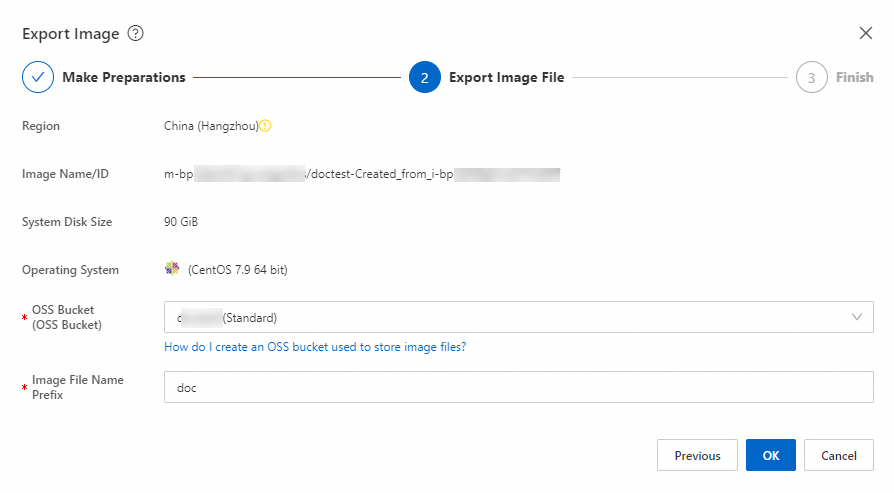Image resolution: width=894 pixels, height=493 pixels.
Task: Click the China (Hangzhou) region value
Action: click(211, 126)
